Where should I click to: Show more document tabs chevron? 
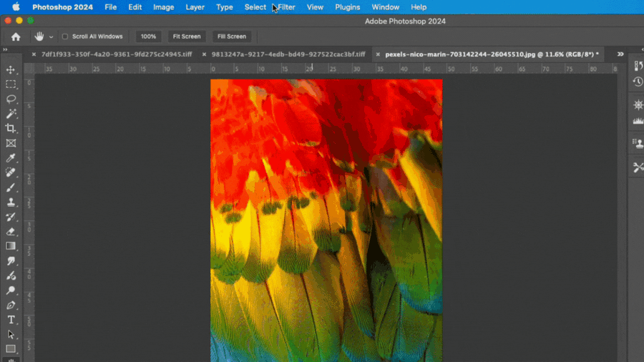pyautogui.click(x=620, y=54)
